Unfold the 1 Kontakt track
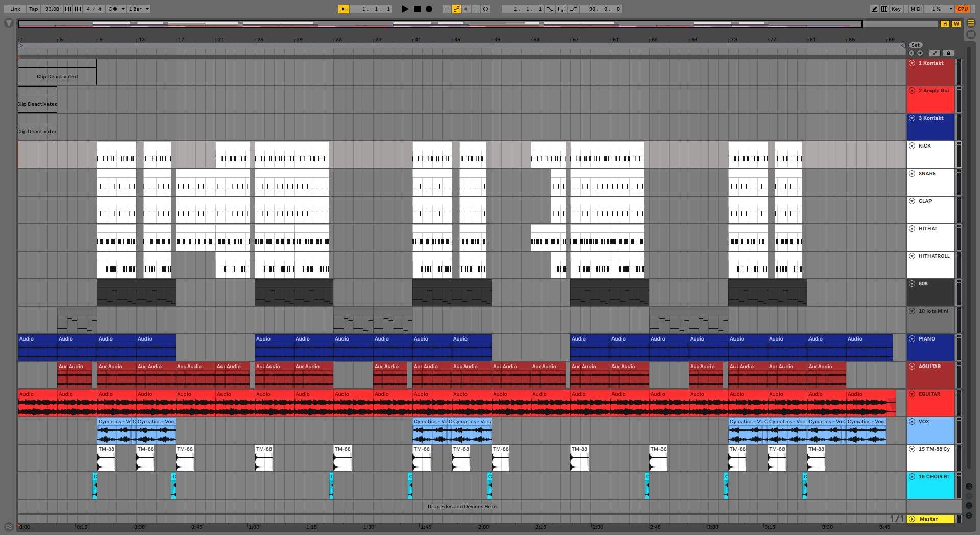 (x=912, y=63)
